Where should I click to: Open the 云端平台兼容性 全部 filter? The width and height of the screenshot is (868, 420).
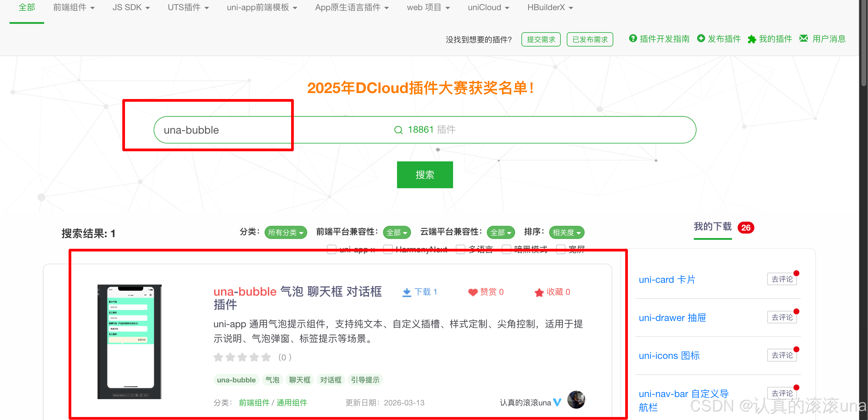(501, 233)
